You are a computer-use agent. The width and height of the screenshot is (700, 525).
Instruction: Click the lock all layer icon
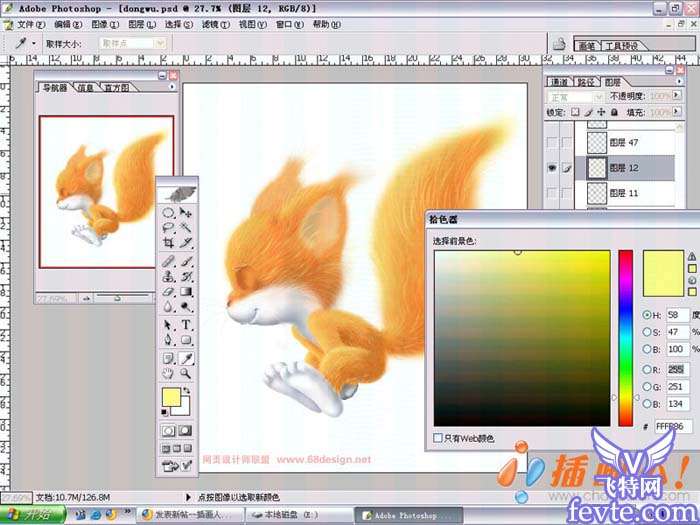pyautogui.click(x=616, y=112)
